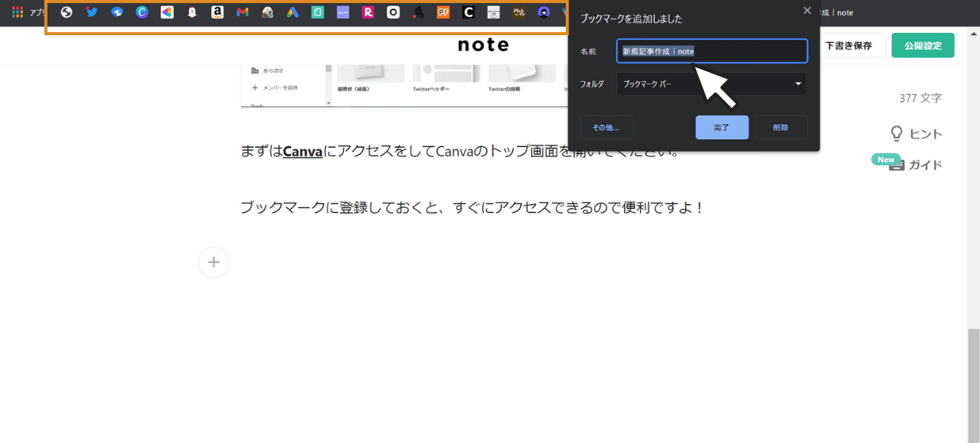Open the Apps grid icon in bookmarks bar
The height and width of the screenshot is (443, 980).
click(18, 12)
